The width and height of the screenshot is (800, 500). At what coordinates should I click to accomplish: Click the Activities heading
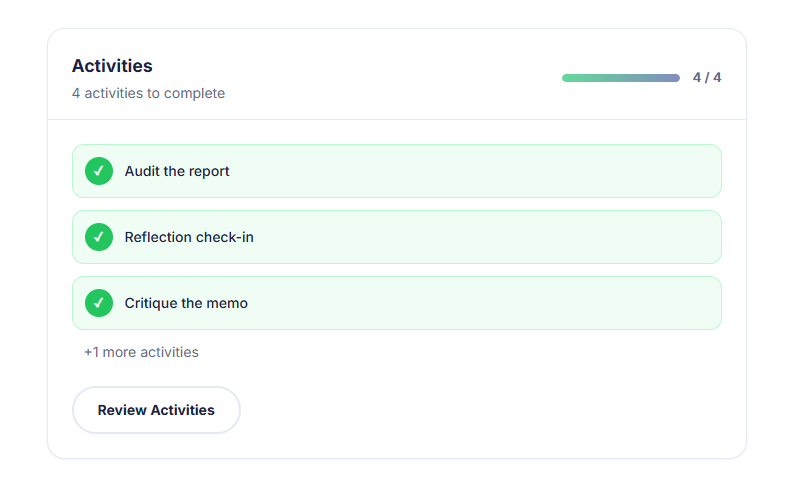112,66
